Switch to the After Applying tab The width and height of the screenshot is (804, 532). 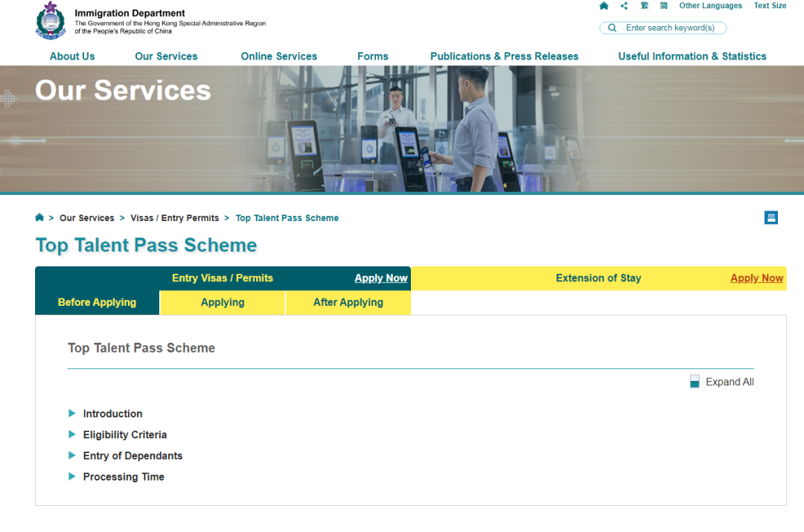(348, 303)
